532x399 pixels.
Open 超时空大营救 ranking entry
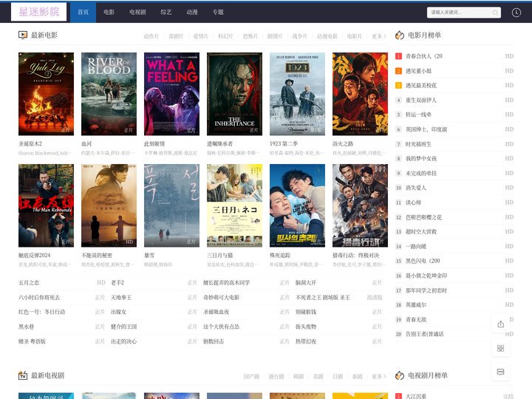click(421, 232)
